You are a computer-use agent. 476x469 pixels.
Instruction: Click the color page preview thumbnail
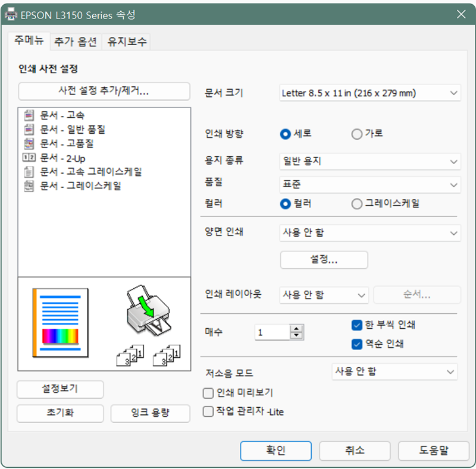click(61, 323)
